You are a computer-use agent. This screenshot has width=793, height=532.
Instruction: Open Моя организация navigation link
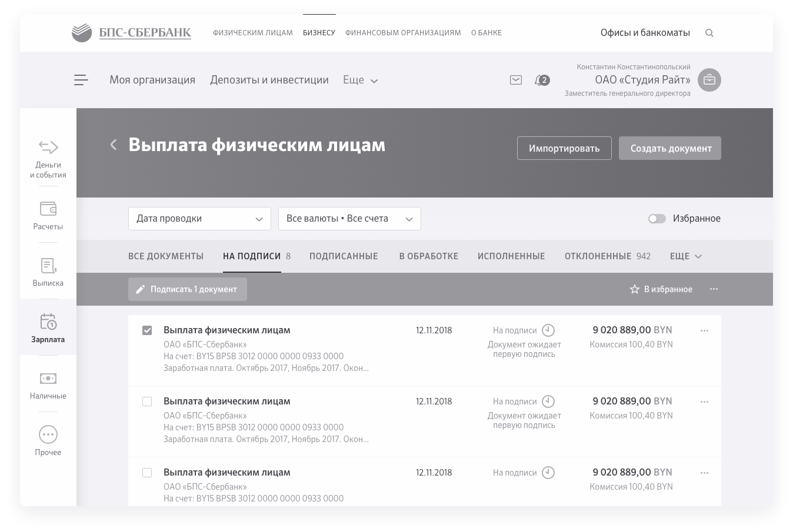coord(152,80)
